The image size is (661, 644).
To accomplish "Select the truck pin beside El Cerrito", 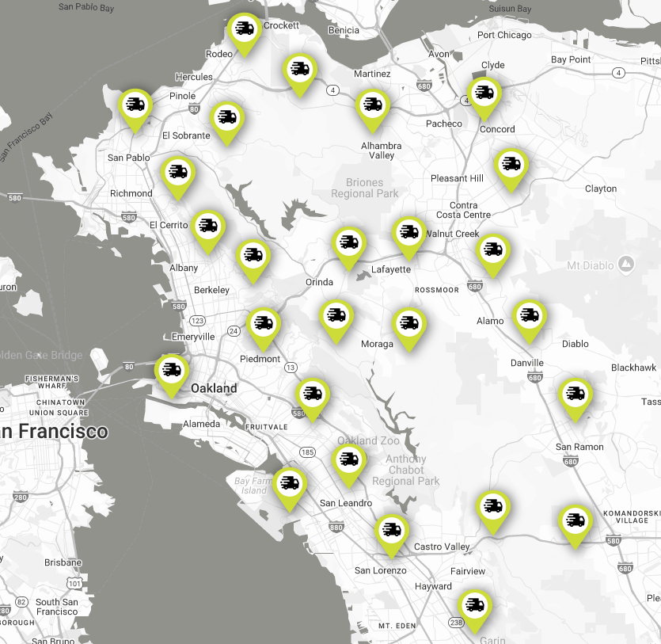I will coord(207,227).
